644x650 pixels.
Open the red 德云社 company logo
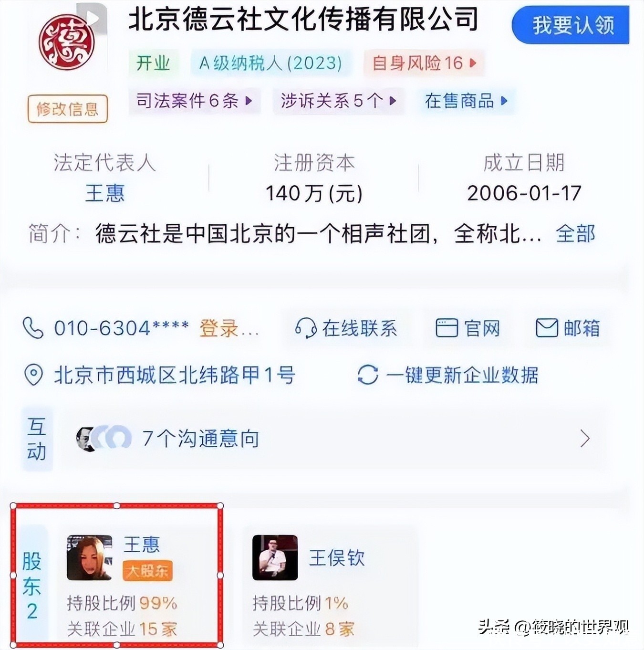(x=66, y=42)
